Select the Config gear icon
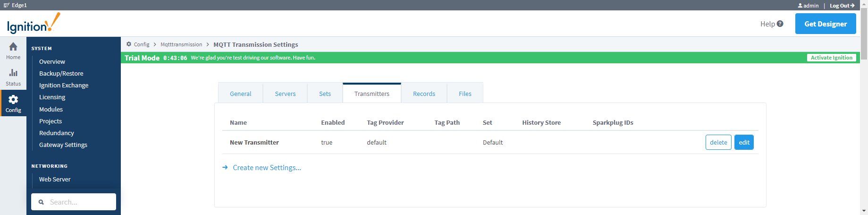The width and height of the screenshot is (868, 215). tap(13, 99)
